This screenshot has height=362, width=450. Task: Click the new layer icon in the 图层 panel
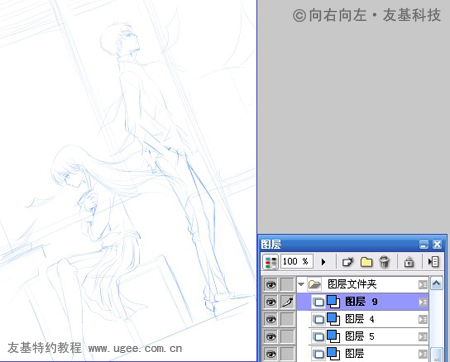pos(347,262)
